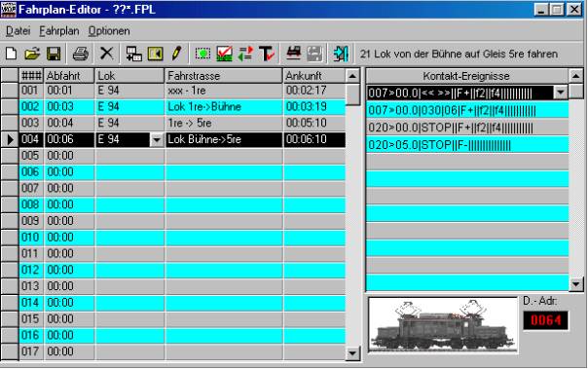Open the Optionen menu
The width and height of the screenshot is (588, 369).
pyautogui.click(x=109, y=31)
